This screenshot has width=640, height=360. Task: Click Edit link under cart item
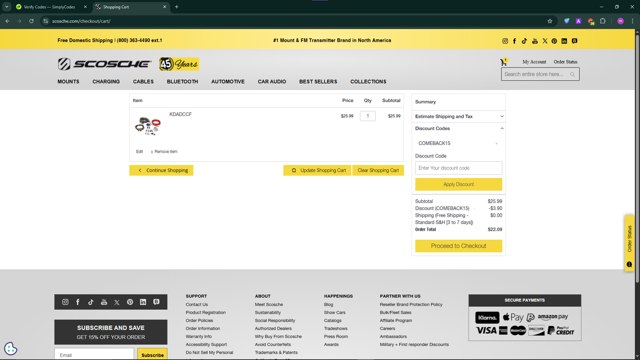pos(139,151)
